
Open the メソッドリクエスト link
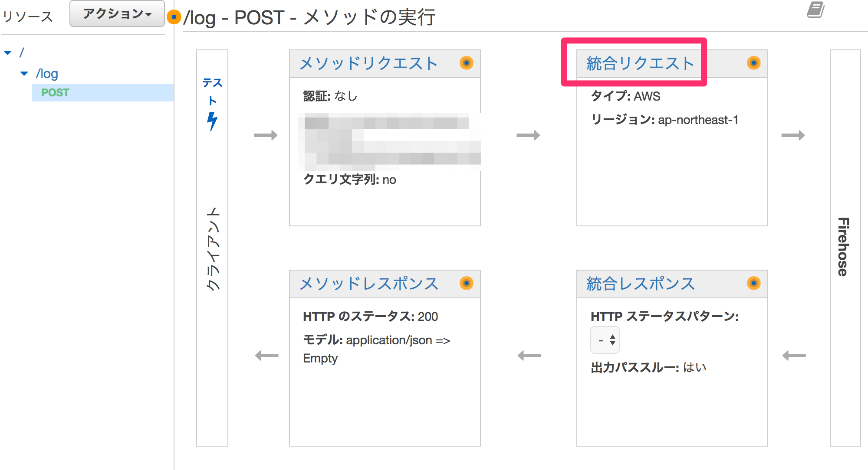click(368, 64)
